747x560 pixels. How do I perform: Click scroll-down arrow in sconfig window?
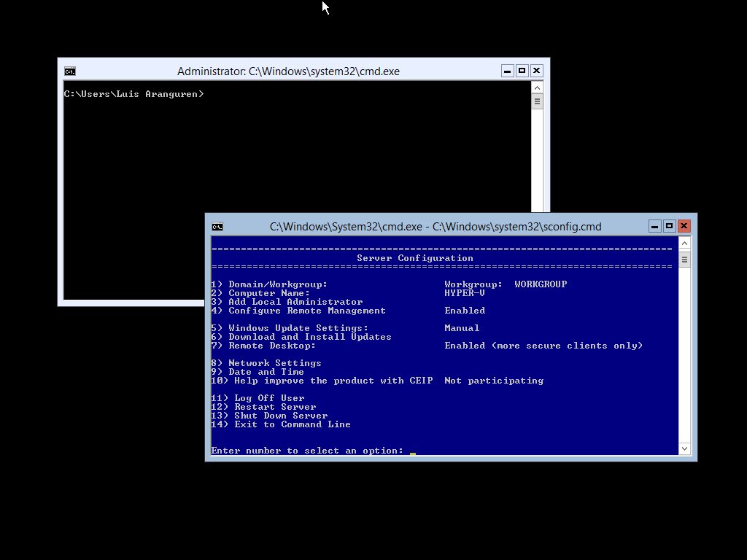tap(684, 448)
